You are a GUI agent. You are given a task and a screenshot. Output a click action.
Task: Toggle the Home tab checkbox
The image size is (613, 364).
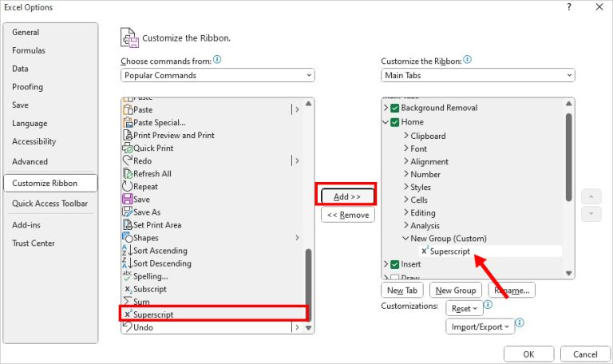coord(395,122)
